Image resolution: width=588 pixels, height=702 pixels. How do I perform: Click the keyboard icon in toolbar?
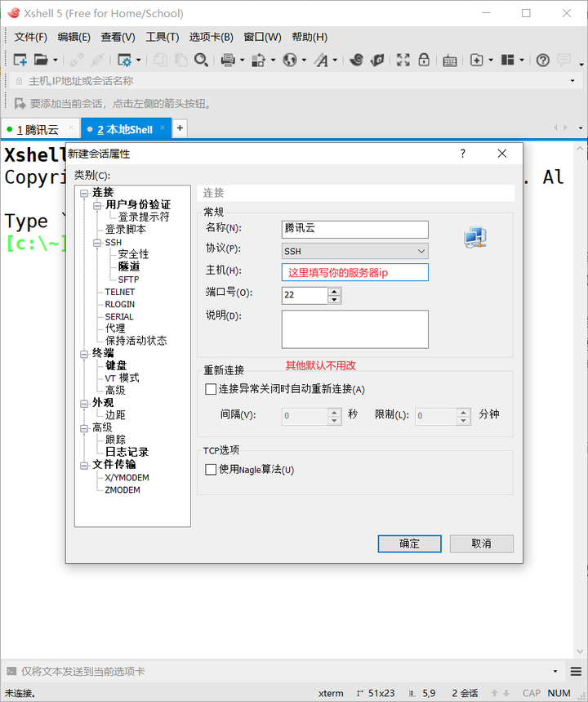tap(450, 60)
